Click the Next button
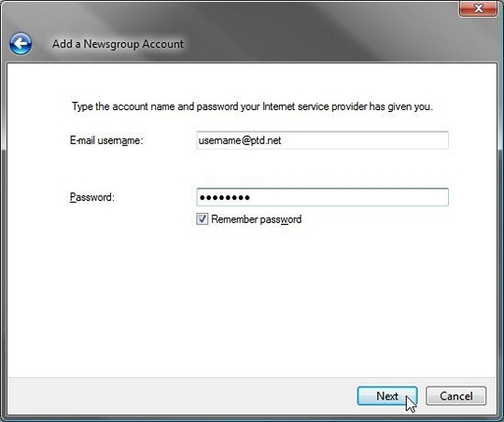The height and width of the screenshot is (422, 504). coord(387,396)
